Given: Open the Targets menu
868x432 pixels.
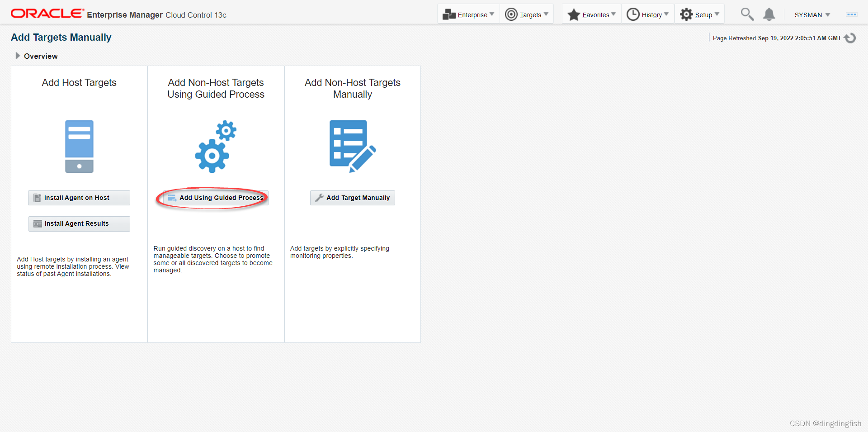Looking at the screenshot, I should click(x=527, y=14).
